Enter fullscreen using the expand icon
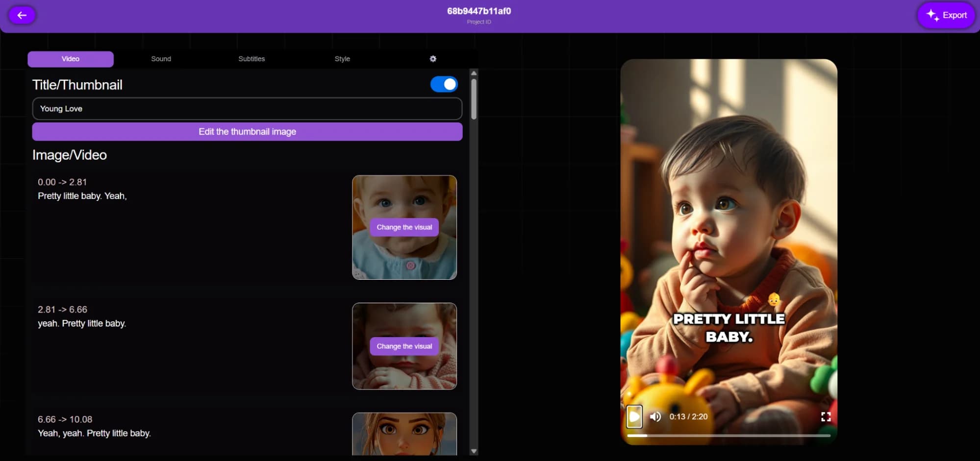980x461 pixels. click(x=826, y=416)
